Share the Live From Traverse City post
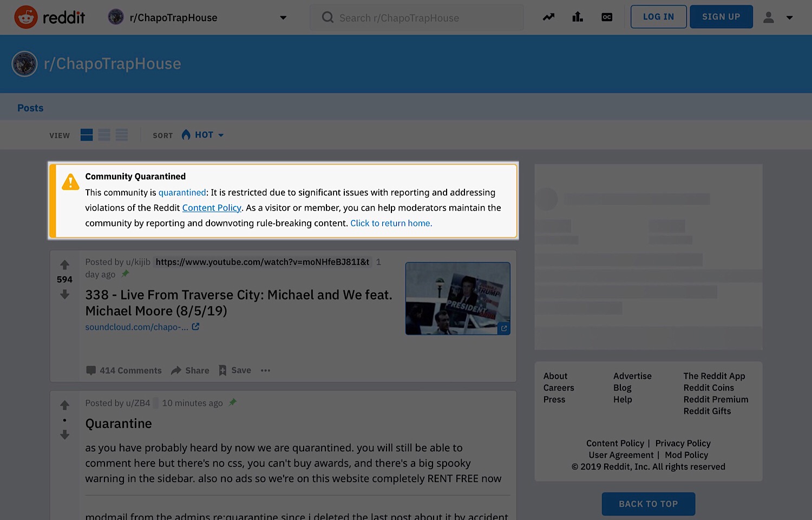 pos(190,370)
